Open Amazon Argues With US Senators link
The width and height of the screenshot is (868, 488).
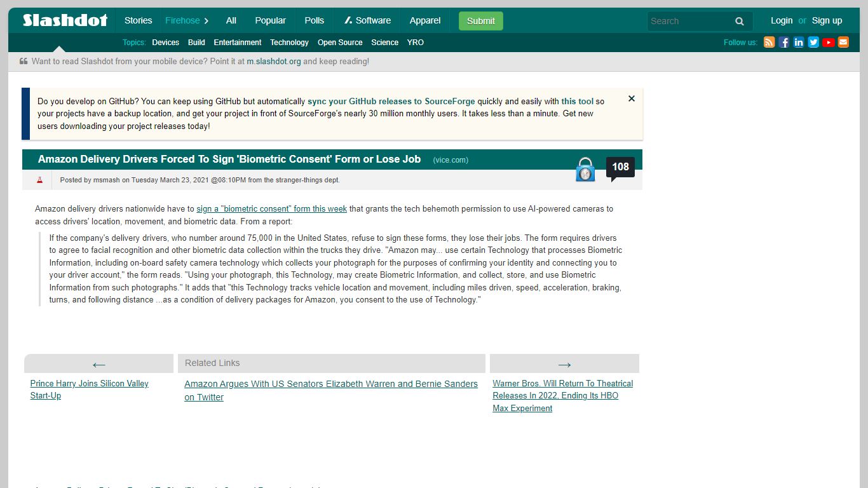(331, 390)
